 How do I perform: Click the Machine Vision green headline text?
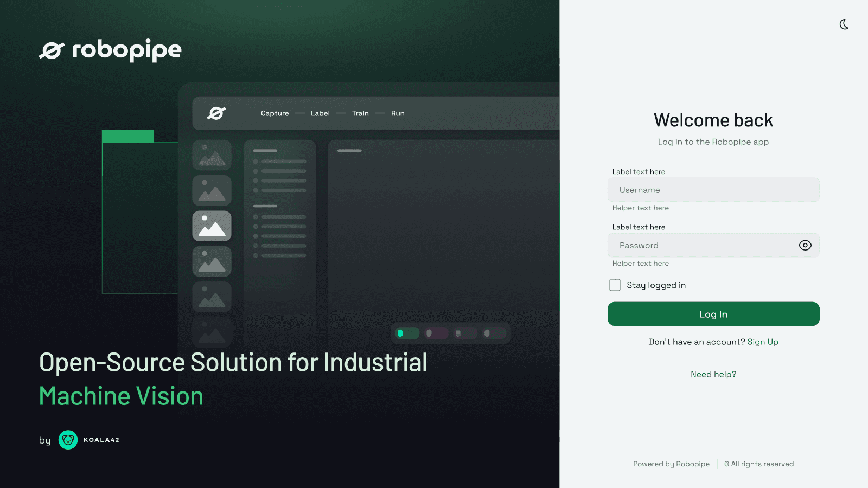pyautogui.click(x=122, y=396)
